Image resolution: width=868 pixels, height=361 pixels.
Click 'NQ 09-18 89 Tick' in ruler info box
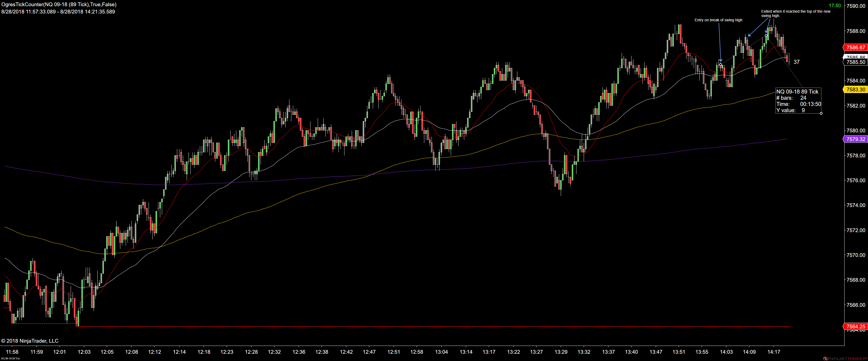(797, 92)
